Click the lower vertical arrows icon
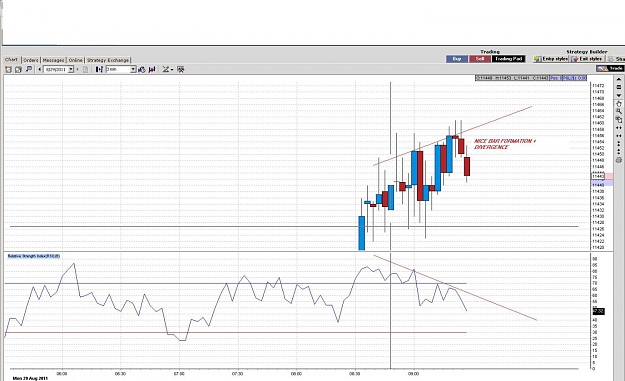This screenshot has height=381, width=625. [x=619, y=152]
